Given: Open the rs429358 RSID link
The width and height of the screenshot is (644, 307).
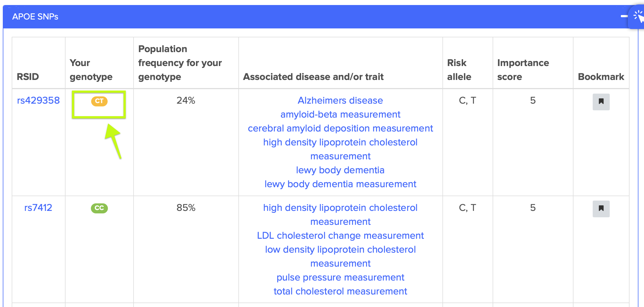Looking at the screenshot, I should coord(38,100).
